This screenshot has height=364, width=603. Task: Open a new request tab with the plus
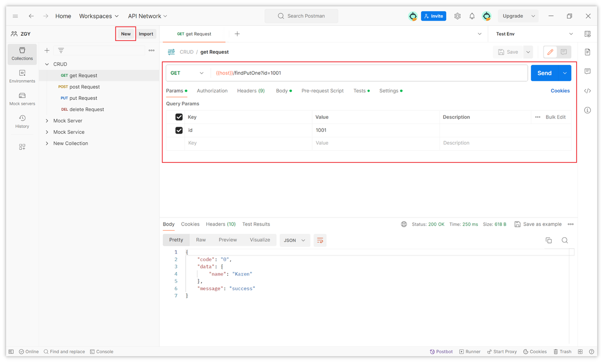click(237, 34)
